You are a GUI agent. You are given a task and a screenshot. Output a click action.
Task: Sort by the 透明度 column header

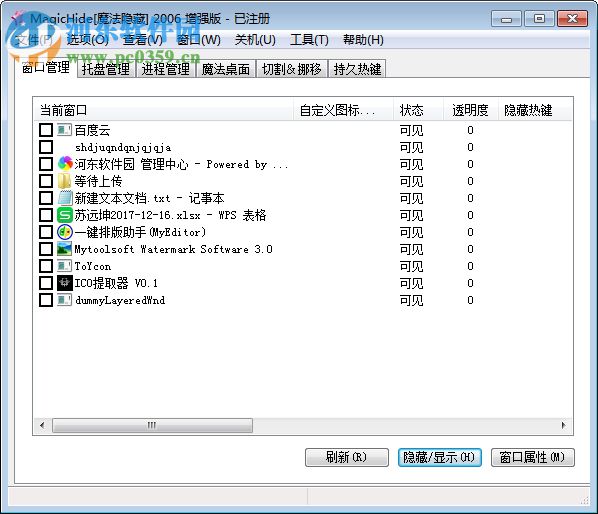(x=471, y=110)
